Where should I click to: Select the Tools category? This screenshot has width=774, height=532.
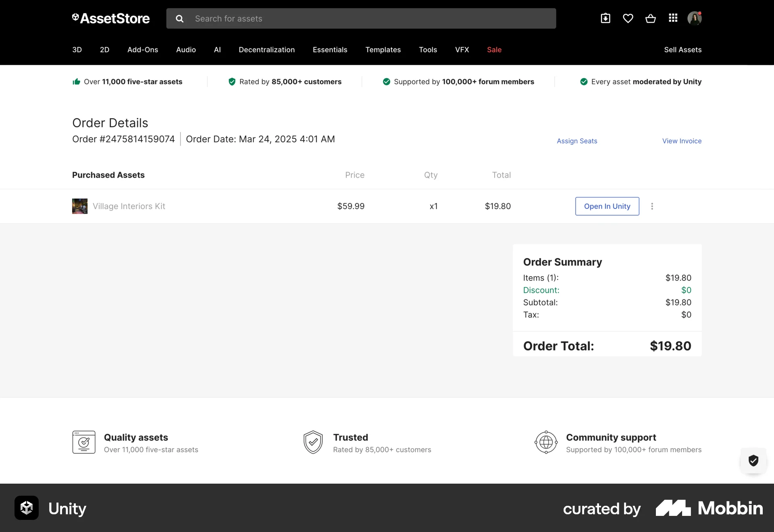tap(428, 50)
